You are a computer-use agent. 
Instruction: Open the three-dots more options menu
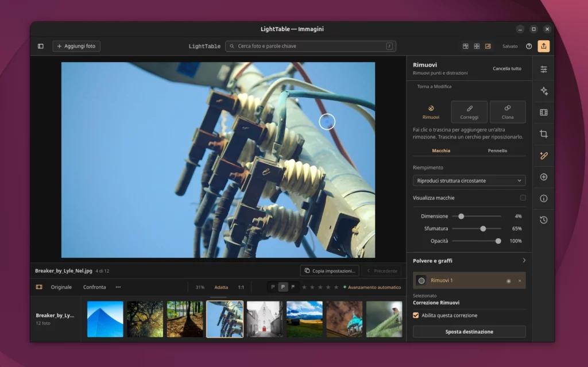point(118,287)
